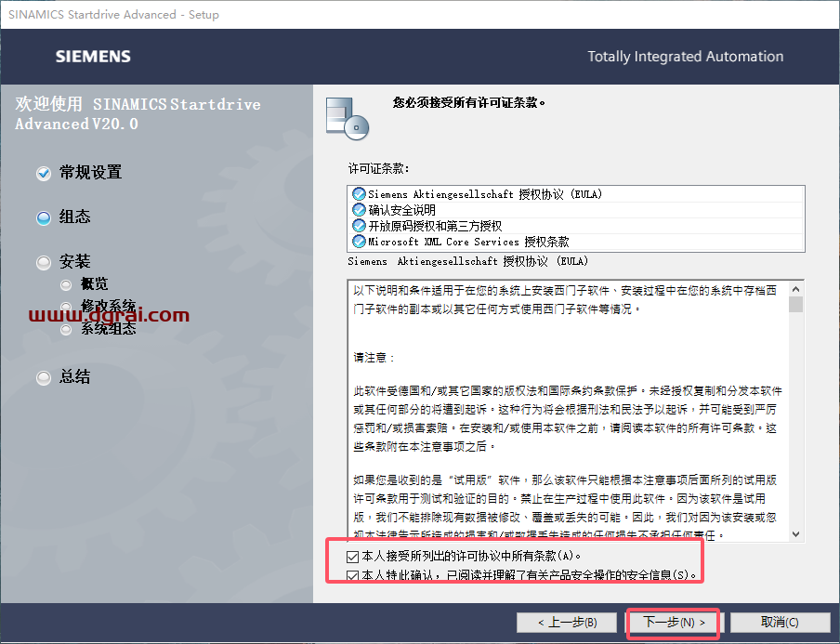
Task: Select the Siemens Aktiengesellschaft 授权协议 (EULA) list row
Action: click(576, 194)
